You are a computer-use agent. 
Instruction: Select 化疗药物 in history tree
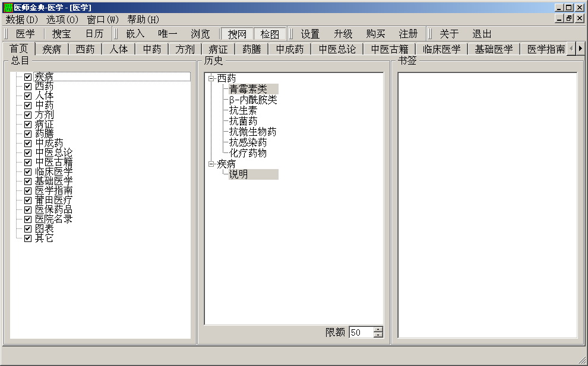pos(248,153)
